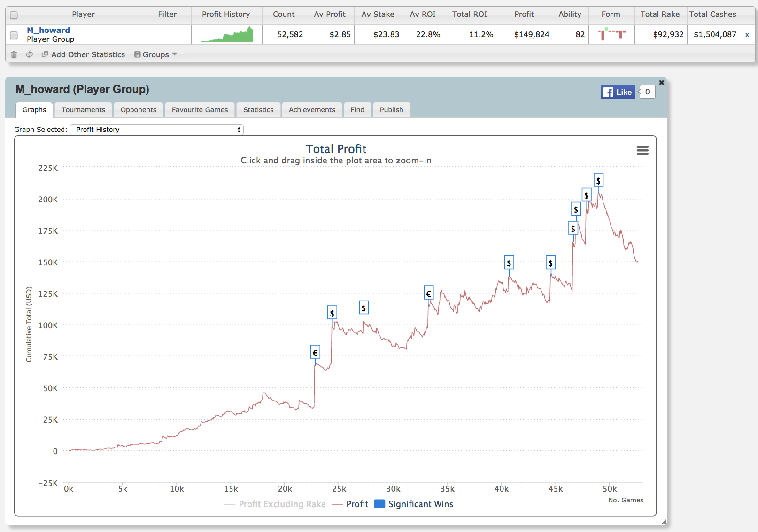
Task: Open the Graph Selected dropdown
Action: tap(157, 130)
